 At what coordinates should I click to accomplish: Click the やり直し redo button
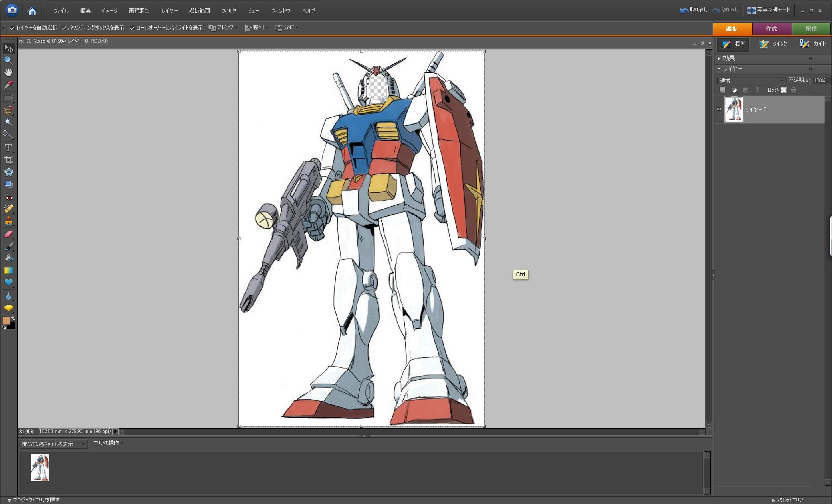pos(725,10)
